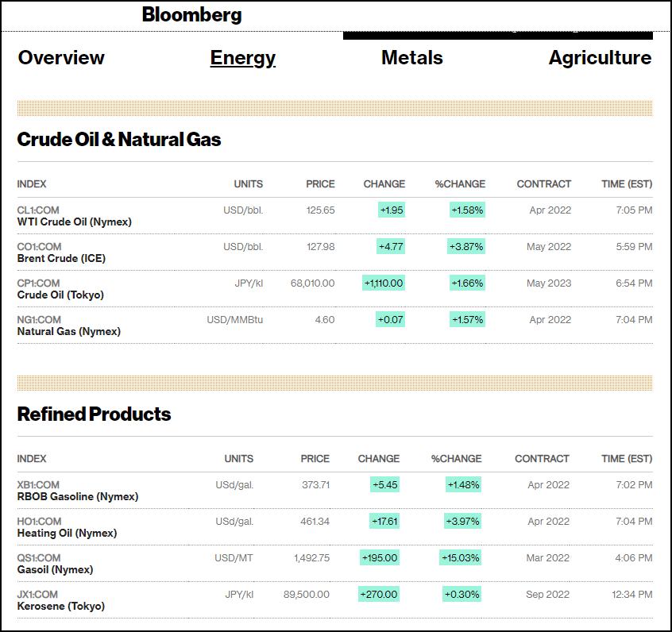The width and height of the screenshot is (672, 632).
Task: Click %CHANGE header in Crude Oil table
Action: (x=460, y=184)
